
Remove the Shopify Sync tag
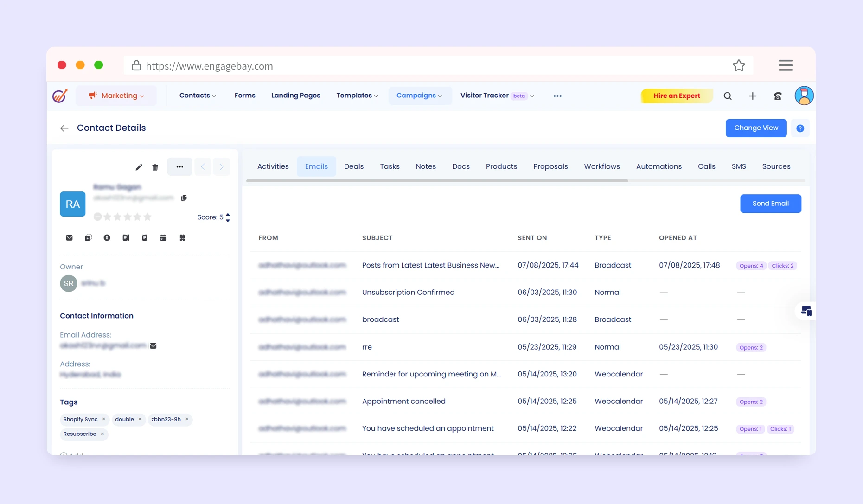pos(103,419)
